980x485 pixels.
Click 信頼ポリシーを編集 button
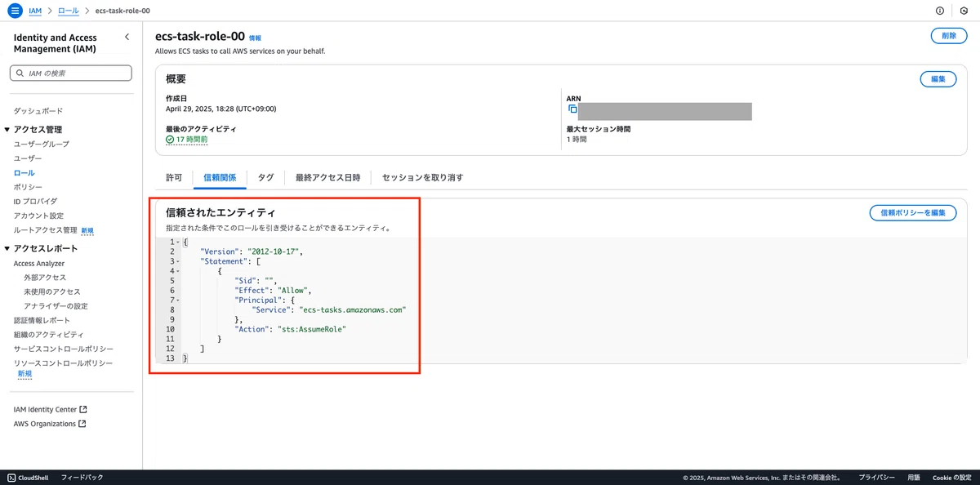point(913,213)
